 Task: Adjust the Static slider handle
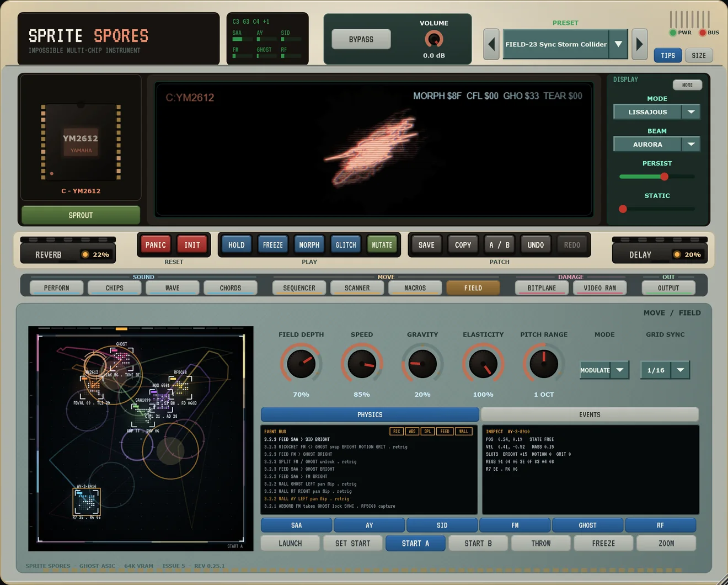623,209
